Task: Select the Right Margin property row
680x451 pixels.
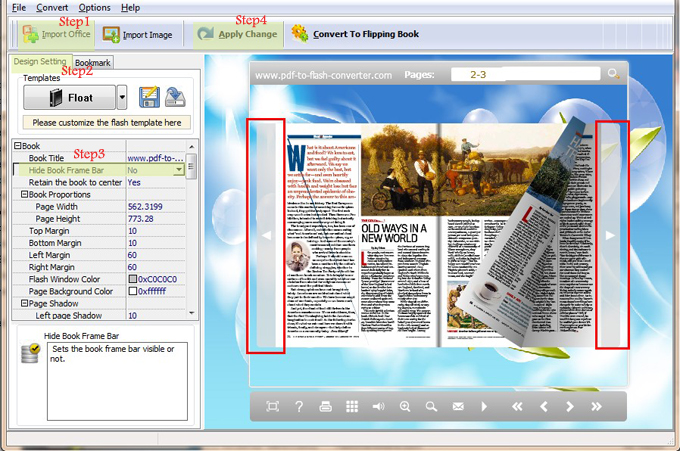Action: click(x=99, y=267)
